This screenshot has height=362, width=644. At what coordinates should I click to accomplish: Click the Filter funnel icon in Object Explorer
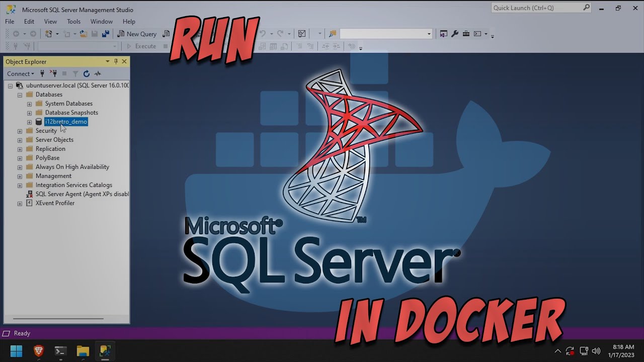pos(75,73)
